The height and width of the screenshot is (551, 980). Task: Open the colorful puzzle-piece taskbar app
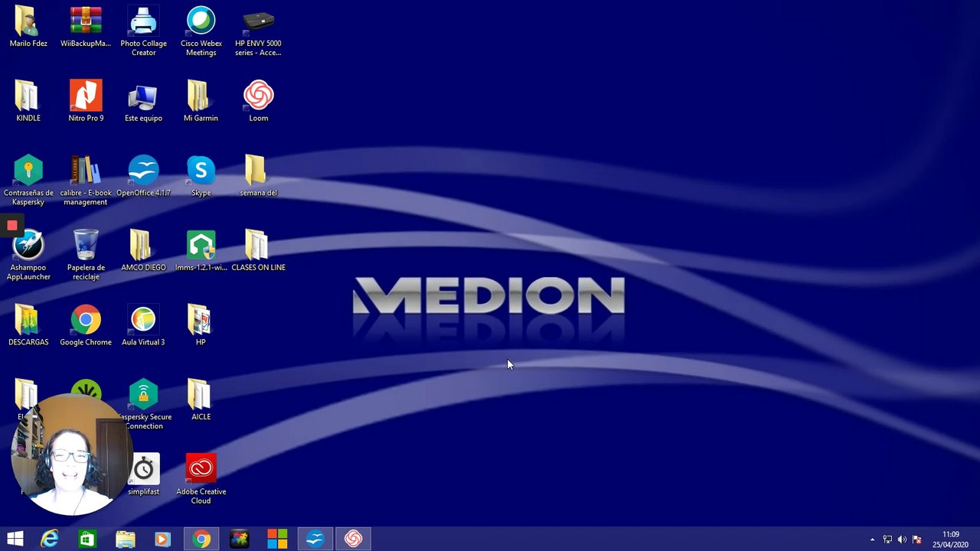[x=240, y=540]
